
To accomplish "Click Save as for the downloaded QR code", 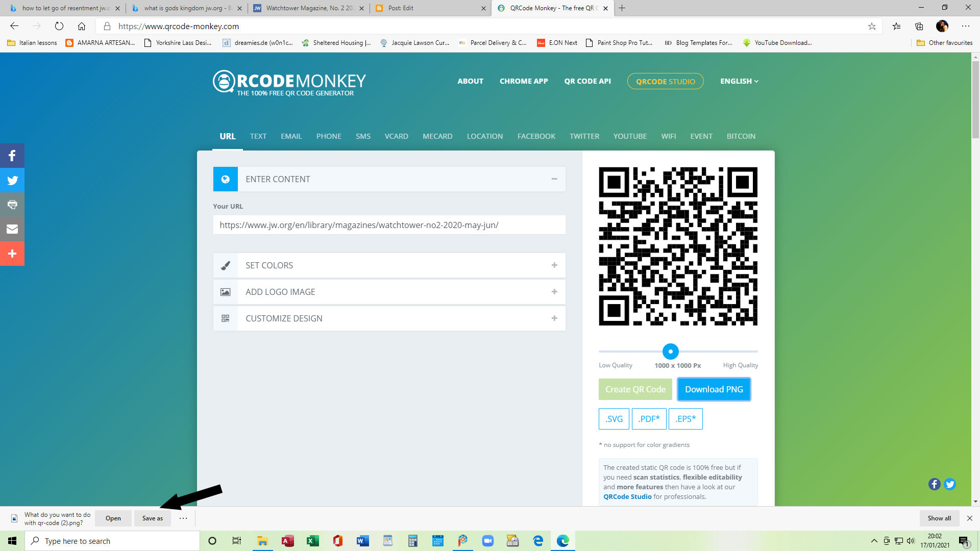I will tap(152, 518).
